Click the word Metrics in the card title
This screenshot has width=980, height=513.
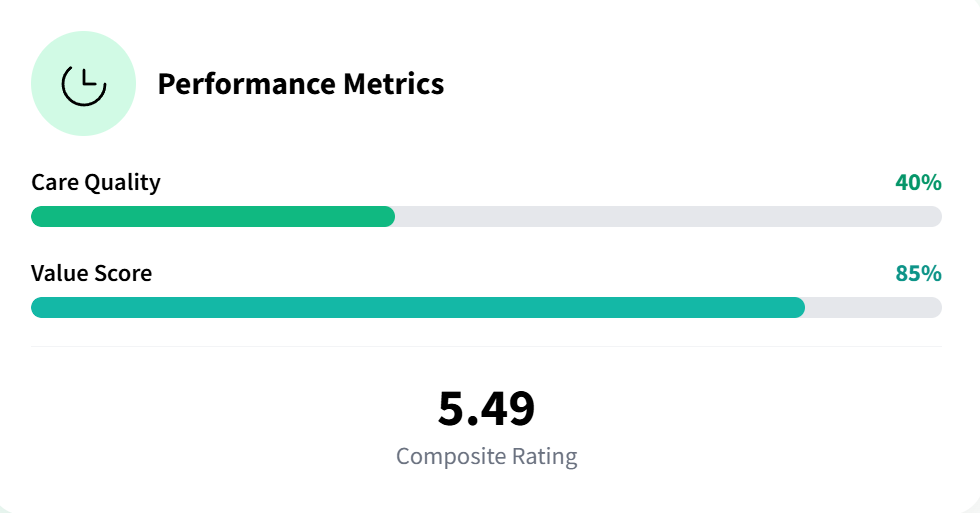(394, 84)
